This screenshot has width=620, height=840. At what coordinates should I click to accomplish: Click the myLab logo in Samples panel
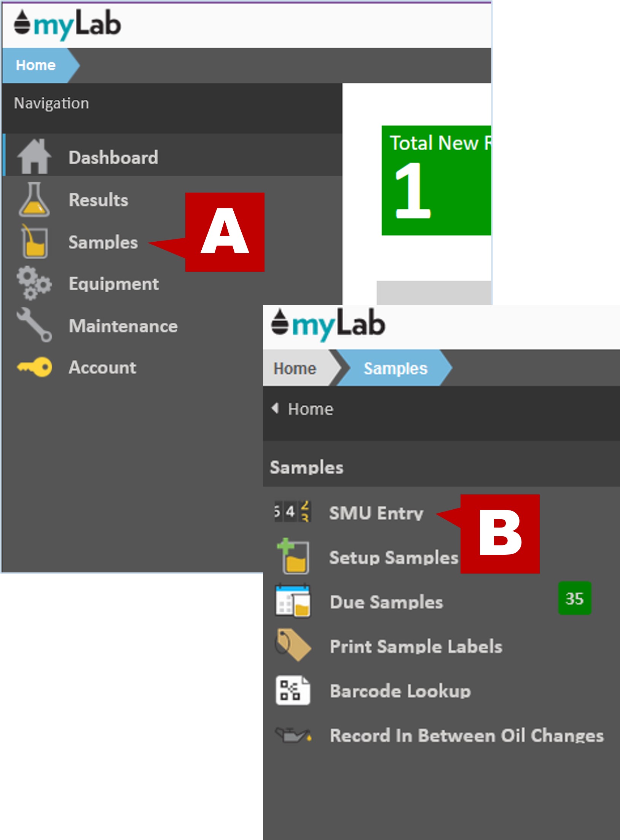328,324
